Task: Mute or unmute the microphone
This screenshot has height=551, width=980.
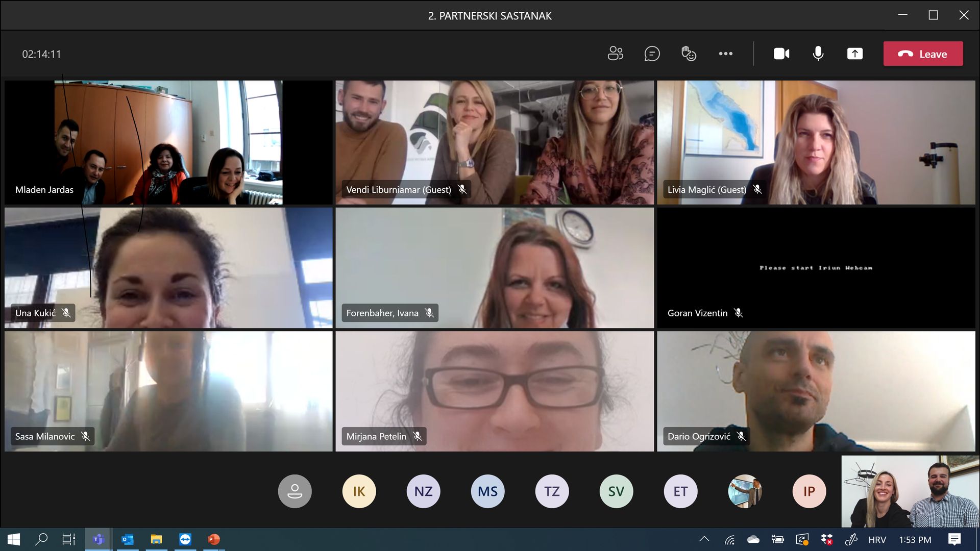Action: 818,54
